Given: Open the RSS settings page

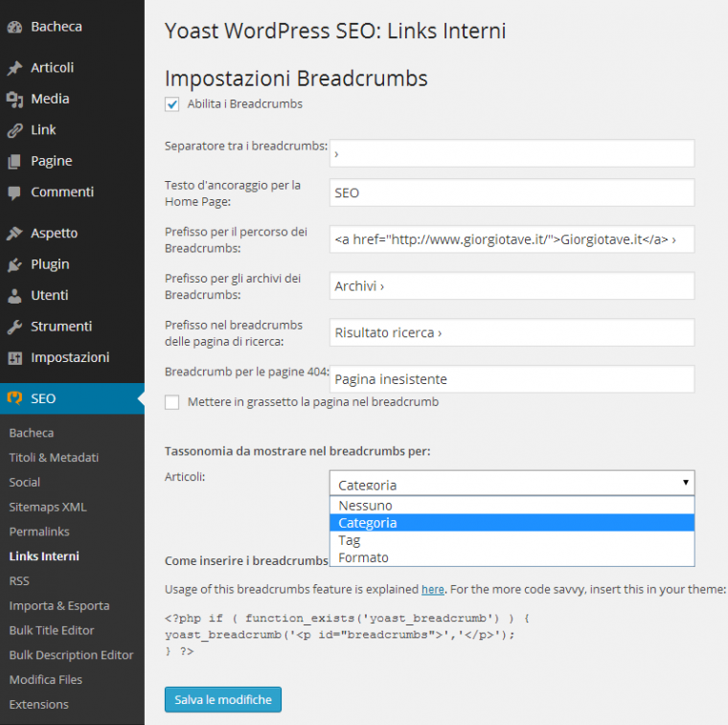Looking at the screenshot, I should tap(19, 580).
